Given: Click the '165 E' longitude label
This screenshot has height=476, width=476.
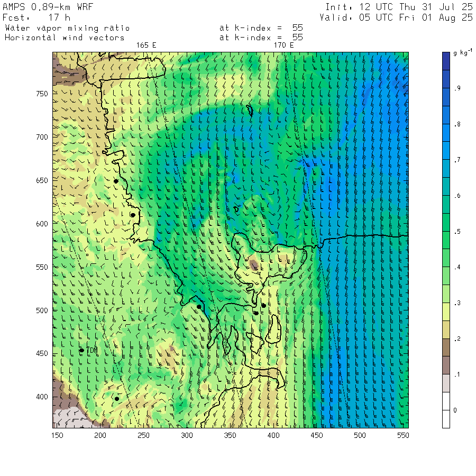Looking at the screenshot, I should click(x=147, y=45).
